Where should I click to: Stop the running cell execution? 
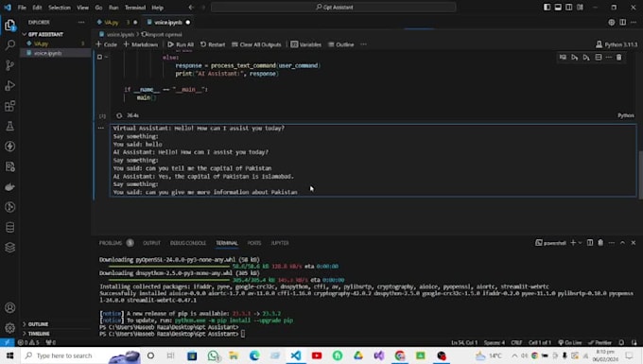coord(99,57)
